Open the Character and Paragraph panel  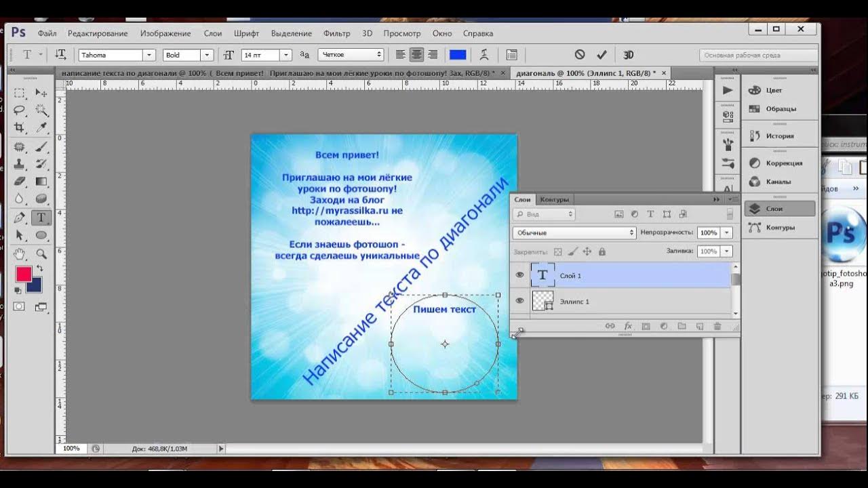point(512,55)
